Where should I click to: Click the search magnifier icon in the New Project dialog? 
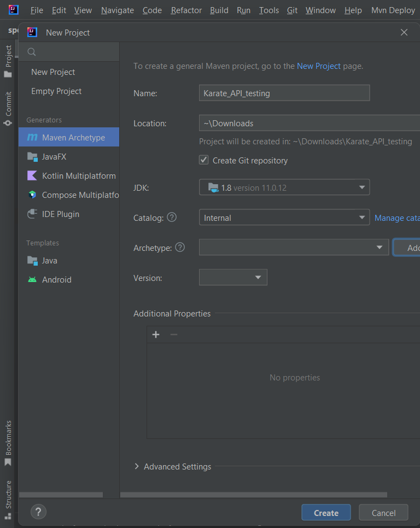point(32,52)
